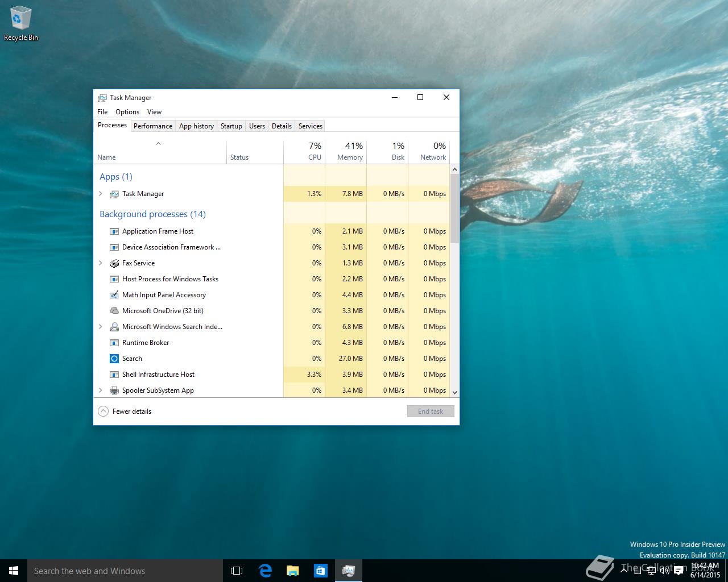Select the Microsoft OneDrive (32 bit) name

point(163,311)
